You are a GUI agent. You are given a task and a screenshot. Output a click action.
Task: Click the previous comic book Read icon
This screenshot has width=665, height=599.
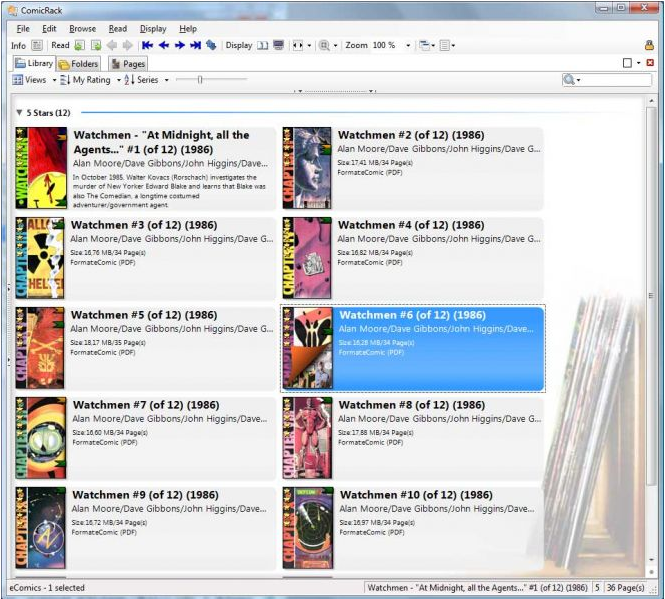80,45
